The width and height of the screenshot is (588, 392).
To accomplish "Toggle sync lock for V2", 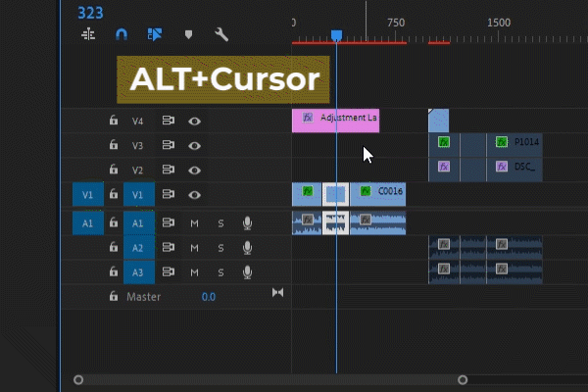I will pos(168,170).
